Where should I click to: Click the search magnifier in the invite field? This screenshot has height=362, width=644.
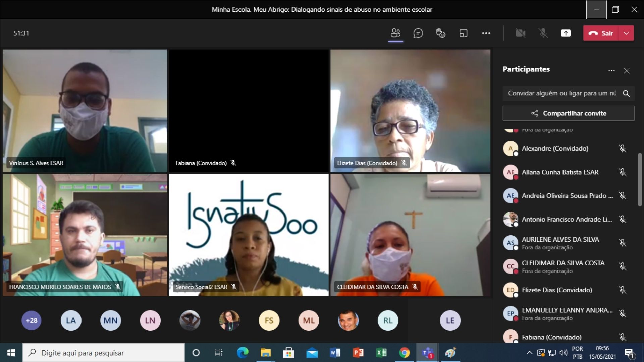point(626,93)
